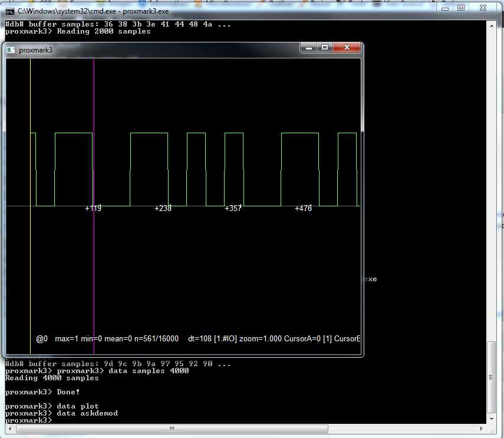Minimize the proxmark3 plot window
This screenshot has width=504, height=438.
point(309,48)
